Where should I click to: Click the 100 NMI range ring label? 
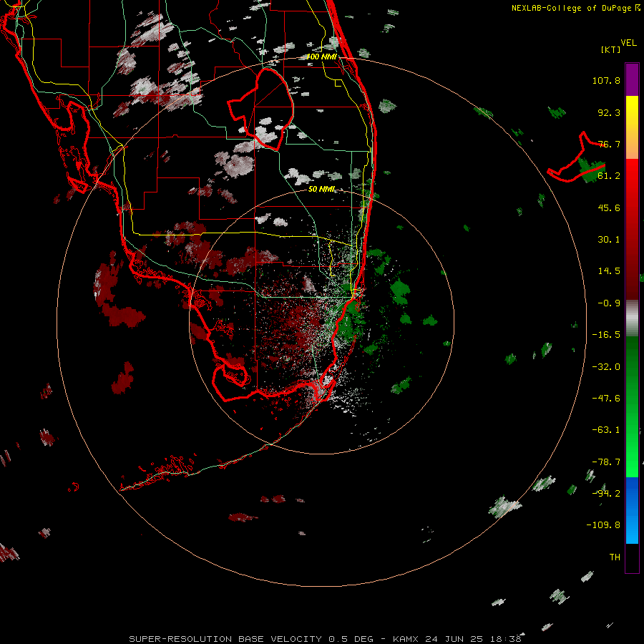[321, 57]
